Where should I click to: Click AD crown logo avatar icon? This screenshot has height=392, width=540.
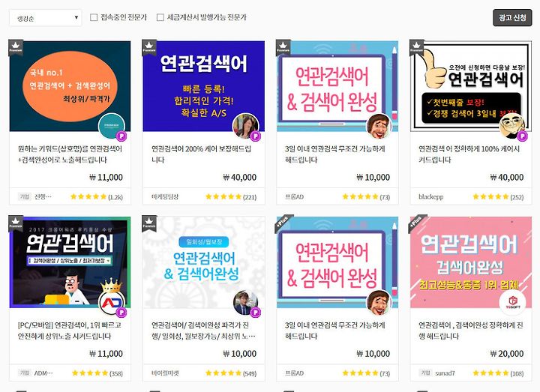pos(112,303)
